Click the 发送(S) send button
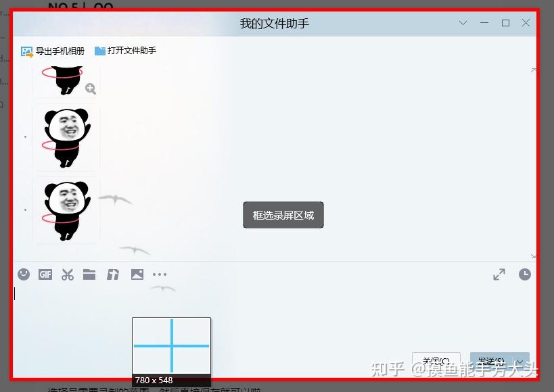This screenshot has width=554, height=392. pos(492,362)
